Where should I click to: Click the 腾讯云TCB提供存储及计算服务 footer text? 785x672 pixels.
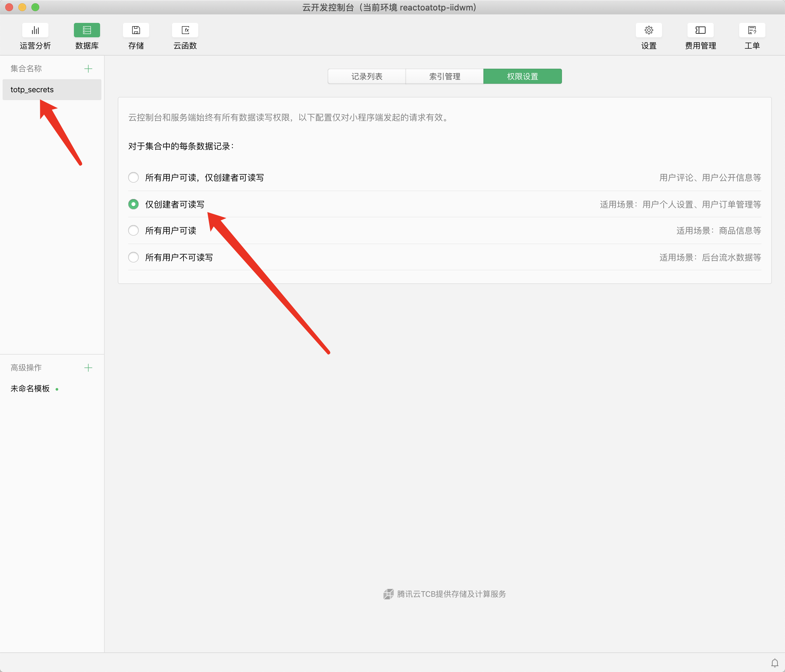pos(452,594)
